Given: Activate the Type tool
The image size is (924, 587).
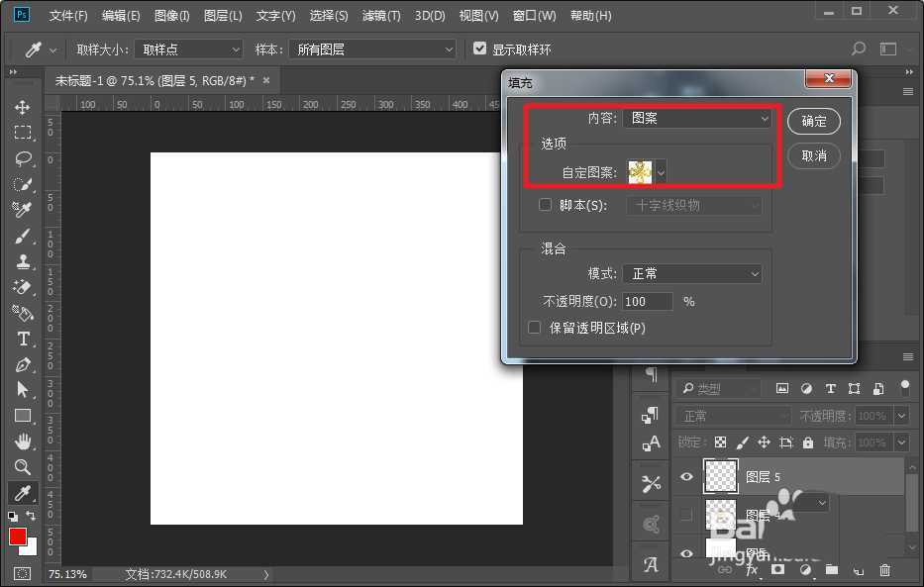Looking at the screenshot, I should (x=23, y=339).
